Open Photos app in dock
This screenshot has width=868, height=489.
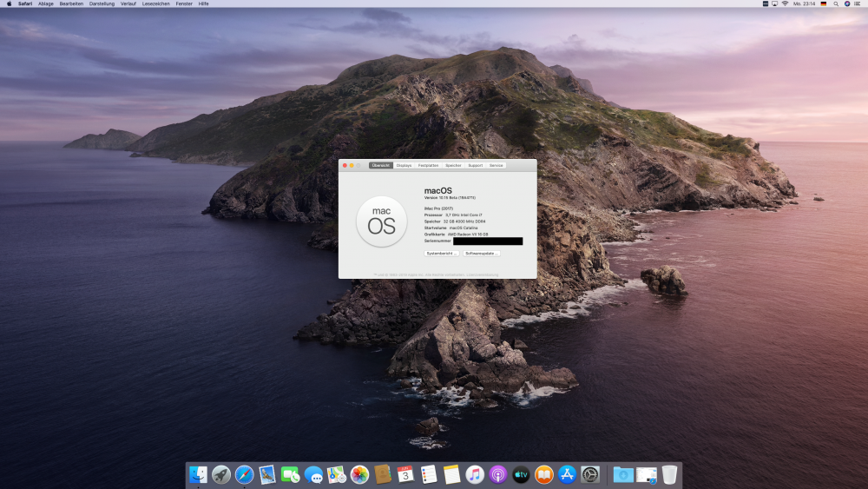click(359, 474)
